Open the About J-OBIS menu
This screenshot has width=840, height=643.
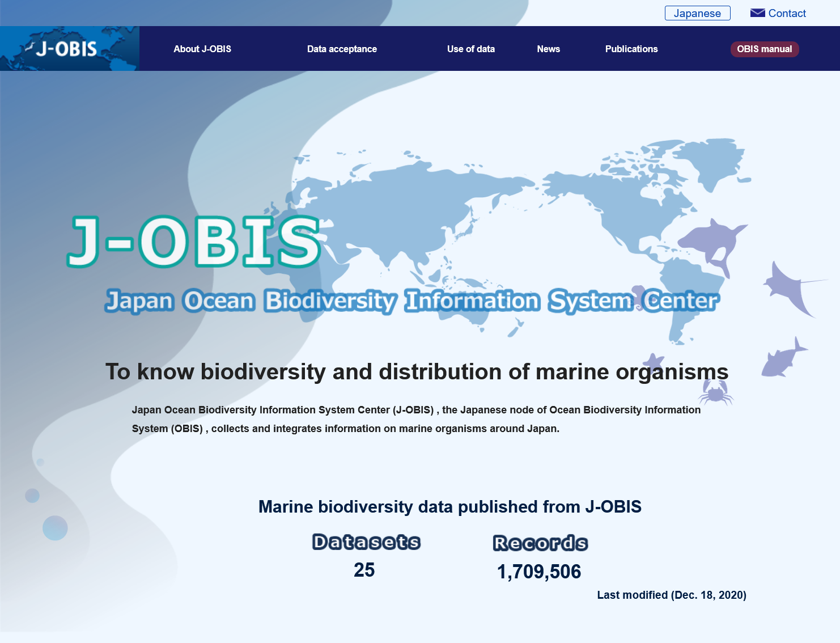coord(202,49)
